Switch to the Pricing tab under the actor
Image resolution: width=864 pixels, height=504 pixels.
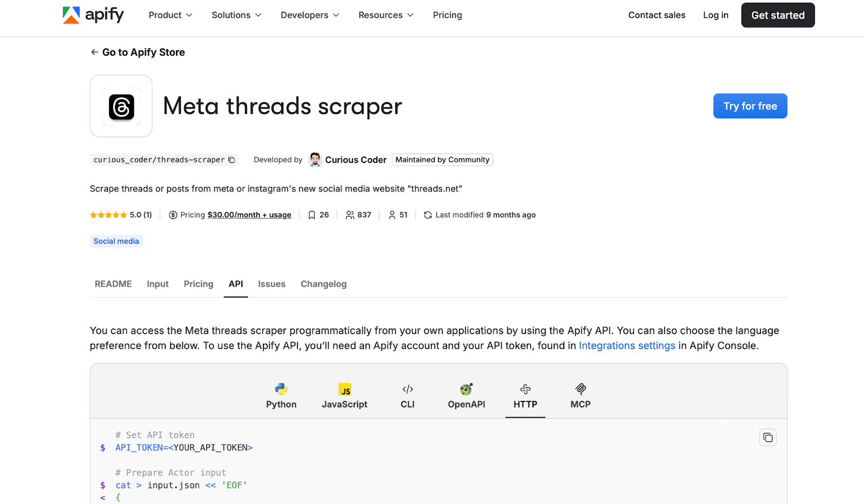coord(198,284)
